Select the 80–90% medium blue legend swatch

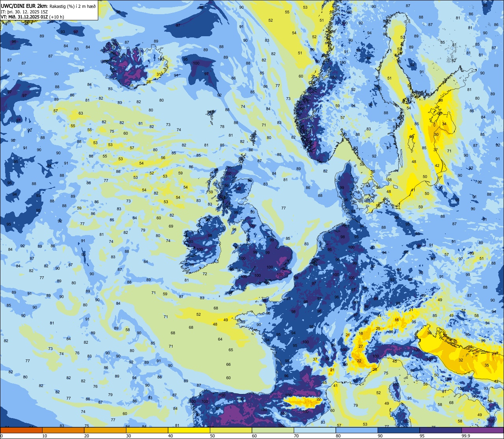pyautogui.click(x=357, y=430)
